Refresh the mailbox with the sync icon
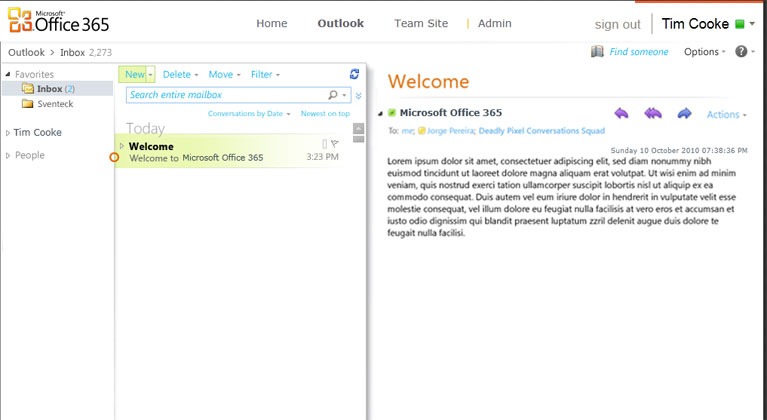767x420 pixels. [x=354, y=74]
